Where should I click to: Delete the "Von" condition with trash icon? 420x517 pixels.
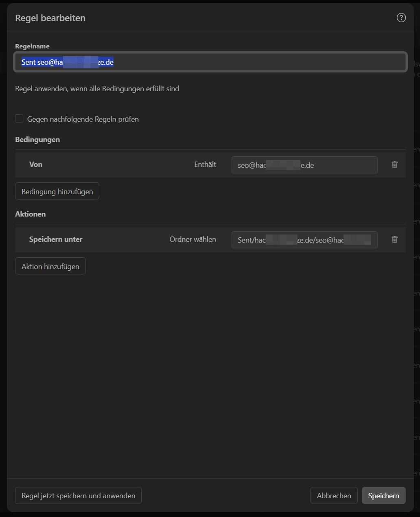click(x=394, y=164)
